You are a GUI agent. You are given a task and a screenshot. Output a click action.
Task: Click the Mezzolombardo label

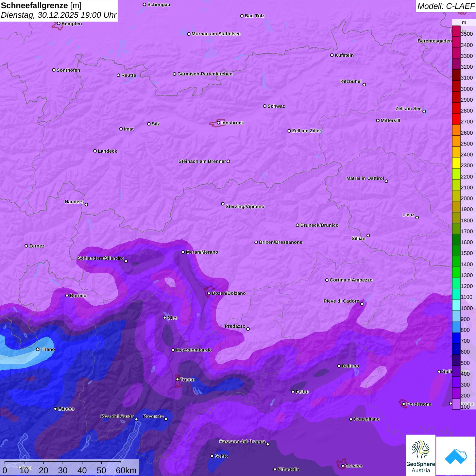point(194,350)
